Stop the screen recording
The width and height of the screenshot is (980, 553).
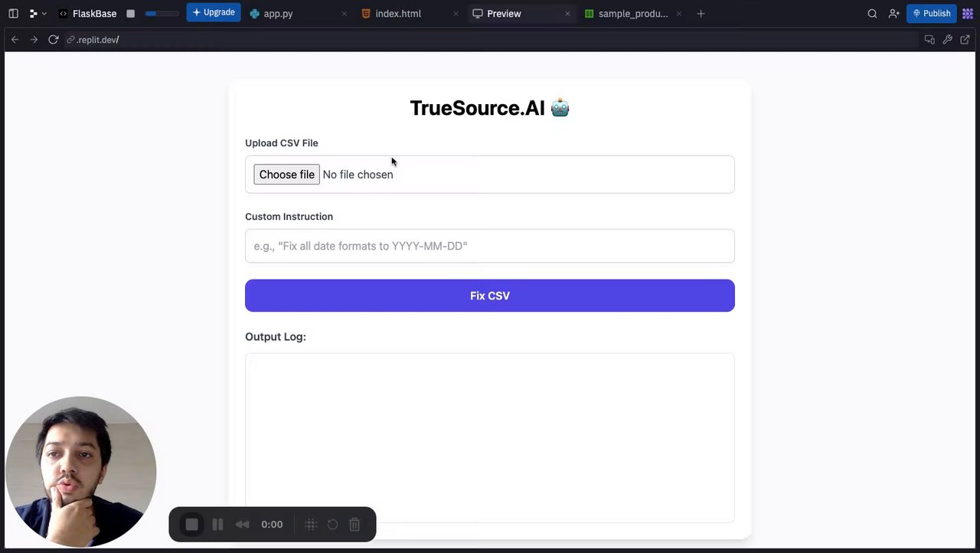click(192, 525)
